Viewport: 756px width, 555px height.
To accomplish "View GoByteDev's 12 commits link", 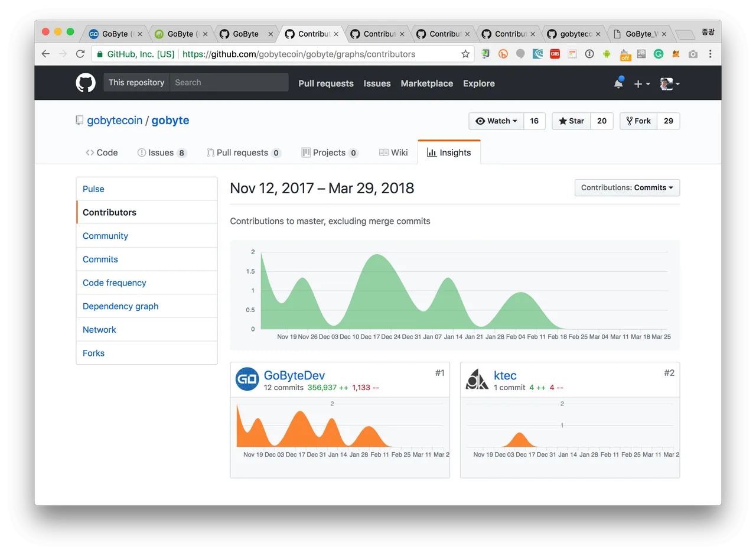I will click(x=283, y=388).
